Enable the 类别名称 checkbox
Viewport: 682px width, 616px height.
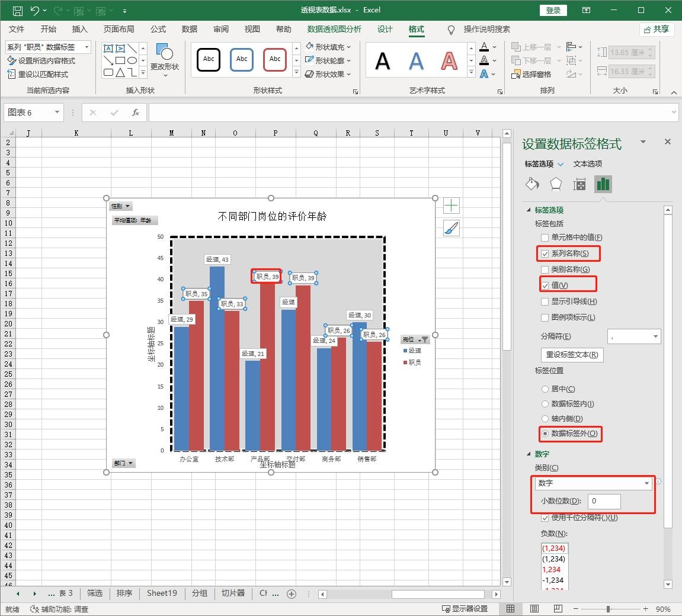click(545, 269)
